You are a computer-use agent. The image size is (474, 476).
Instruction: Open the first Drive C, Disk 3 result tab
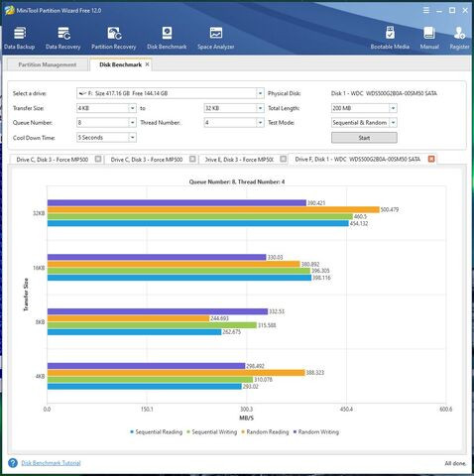point(53,160)
